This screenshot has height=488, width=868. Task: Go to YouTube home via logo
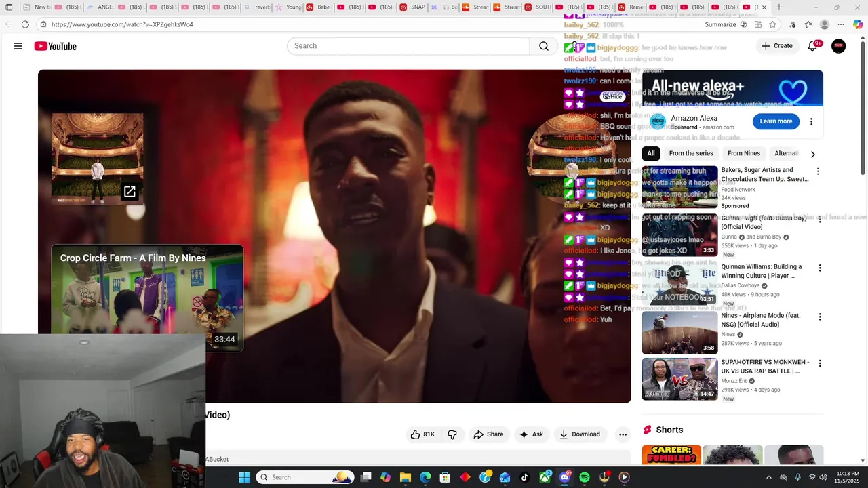tap(56, 46)
